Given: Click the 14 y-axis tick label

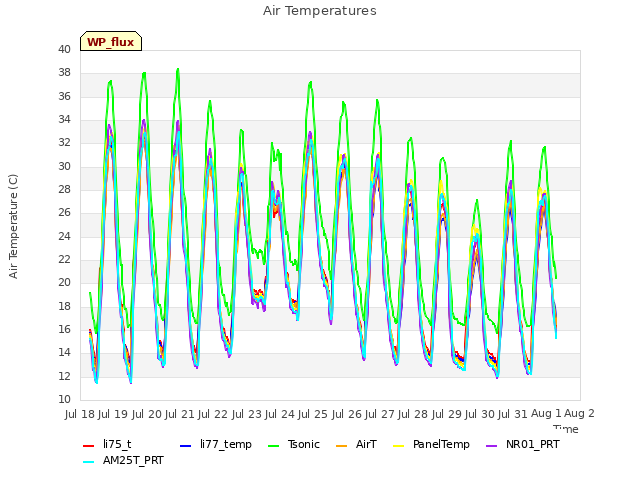Looking at the screenshot, I should pos(64,352).
